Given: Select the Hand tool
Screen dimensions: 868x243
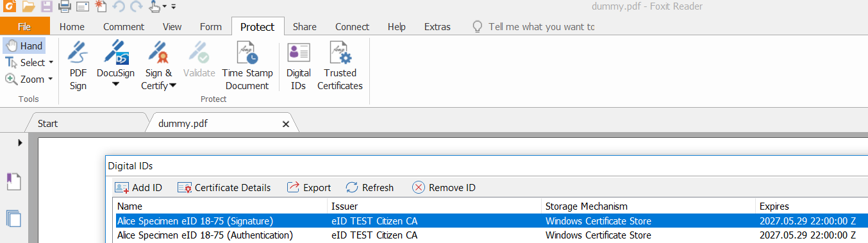Looking at the screenshot, I should [x=24, y=46].
